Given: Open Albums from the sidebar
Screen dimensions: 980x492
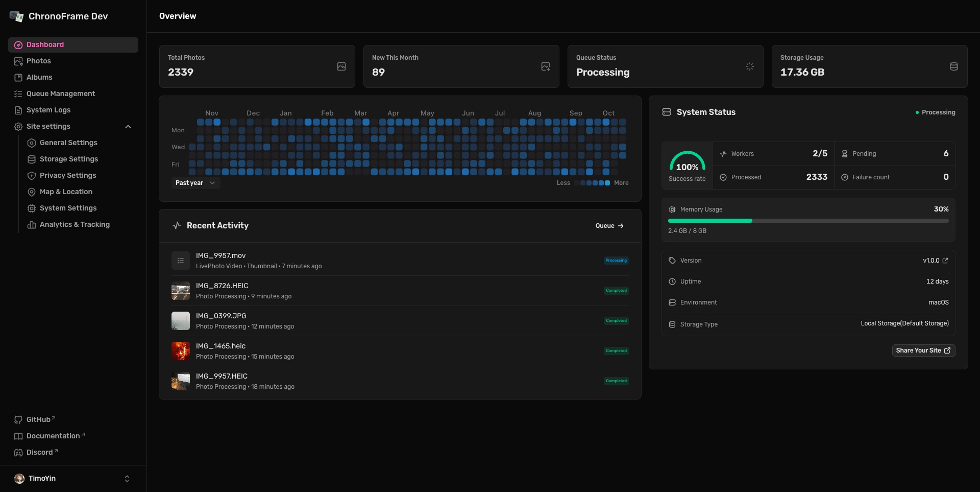Looking at the screenshot, I should click(x=73, y=77).
